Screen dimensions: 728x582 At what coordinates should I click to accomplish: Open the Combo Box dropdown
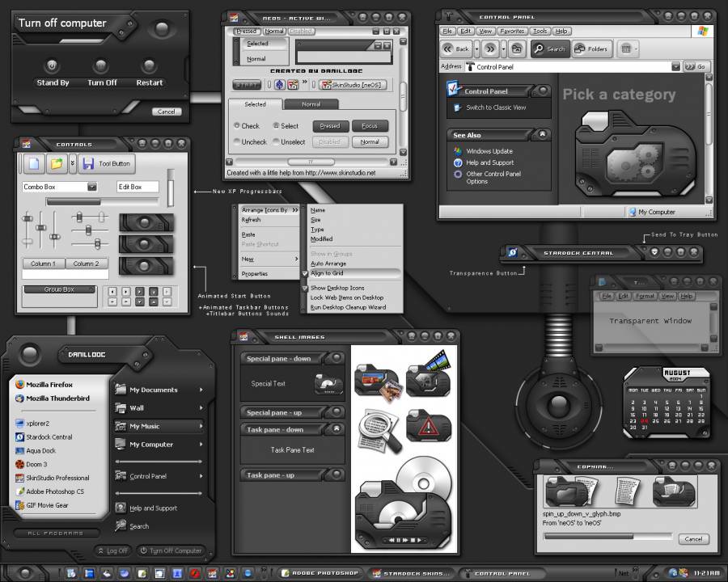pos(91,187)
